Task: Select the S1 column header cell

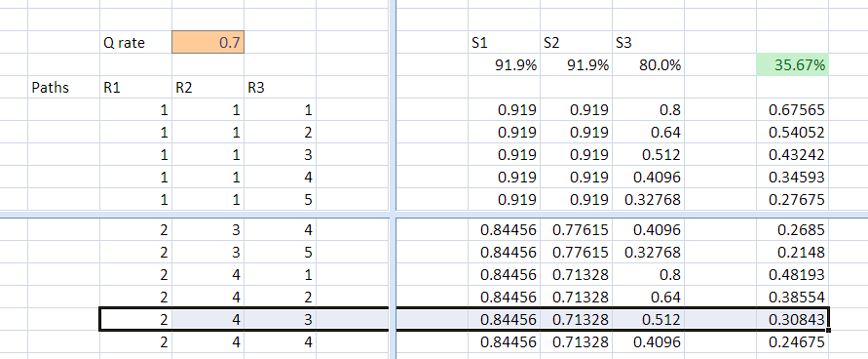Action: point(505,43)
